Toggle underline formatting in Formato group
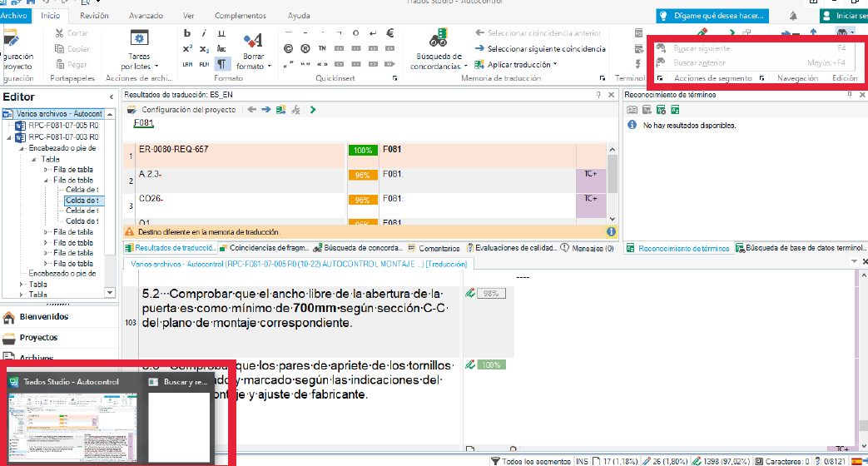Viewport: 868px width, 466px height. (221, 33)
